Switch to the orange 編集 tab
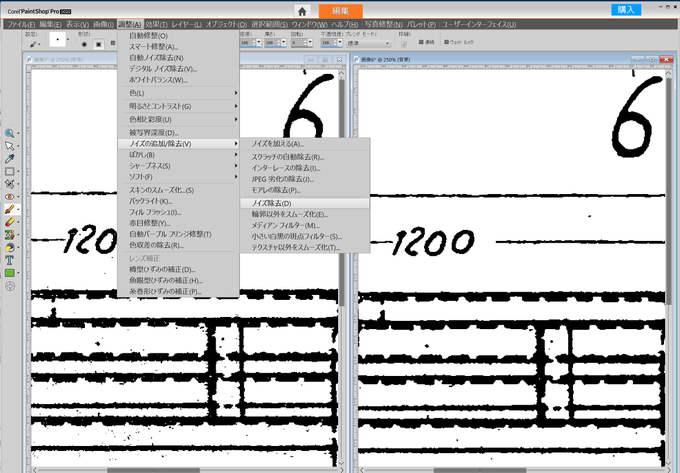The width and height of the screenshot is (680, 473). click(x=340, y=11)
